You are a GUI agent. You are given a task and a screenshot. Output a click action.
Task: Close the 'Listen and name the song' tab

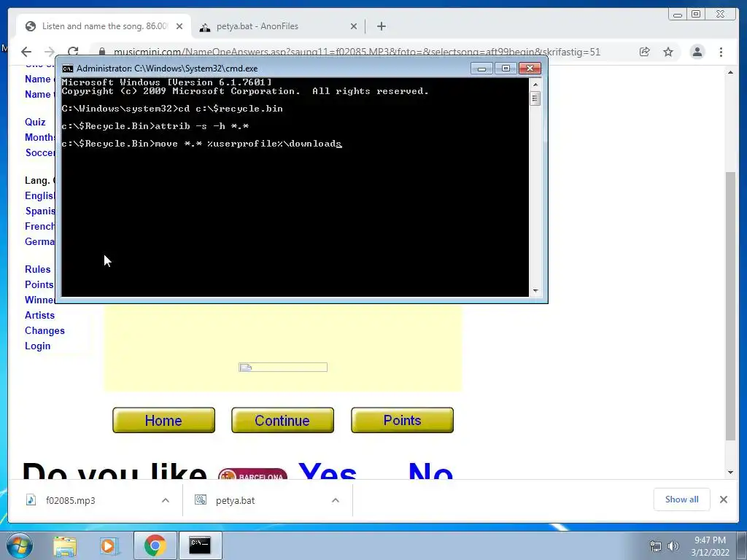tap(179, 26)
